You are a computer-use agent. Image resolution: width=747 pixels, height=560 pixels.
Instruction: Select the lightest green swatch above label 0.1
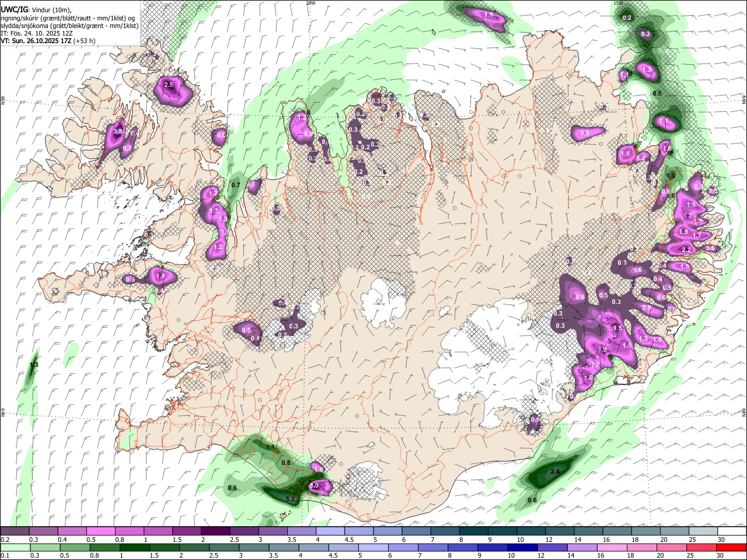point(15,548)
